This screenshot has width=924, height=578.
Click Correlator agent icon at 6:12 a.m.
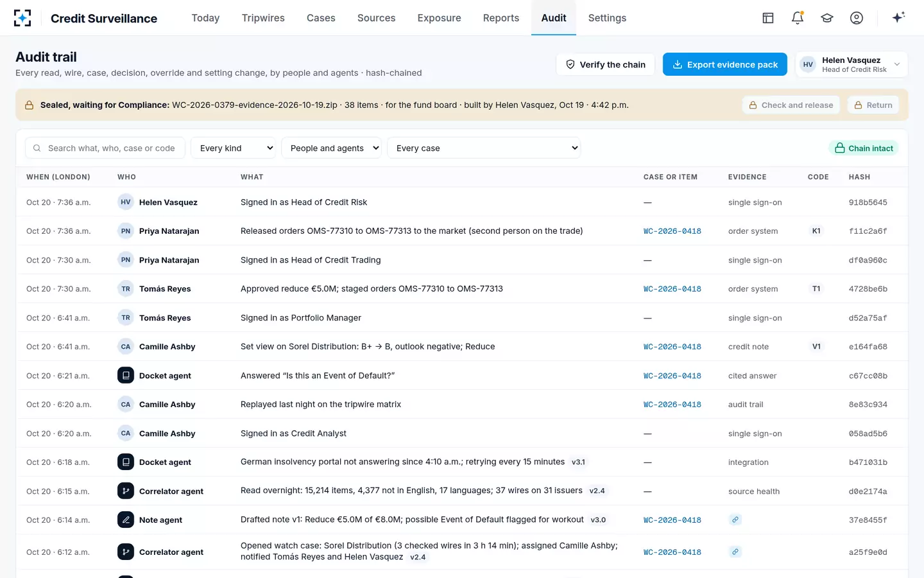point(126,552)
